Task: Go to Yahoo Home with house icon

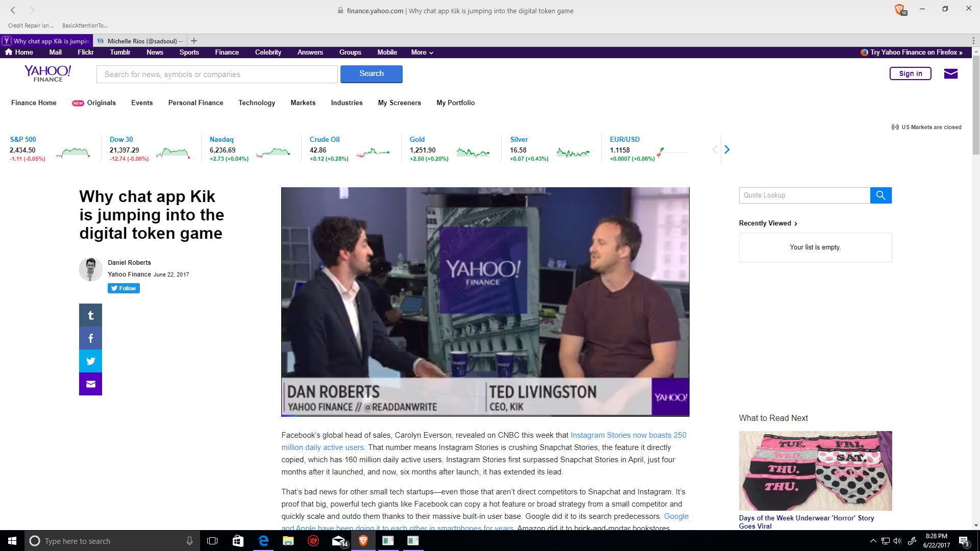Action: 19,52
